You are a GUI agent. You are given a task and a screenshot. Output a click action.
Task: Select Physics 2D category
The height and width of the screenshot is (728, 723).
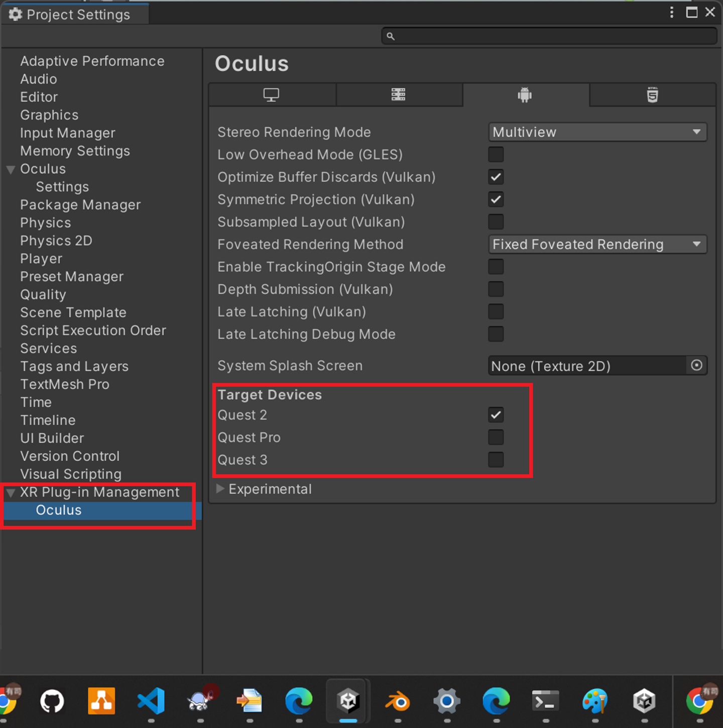56,241
